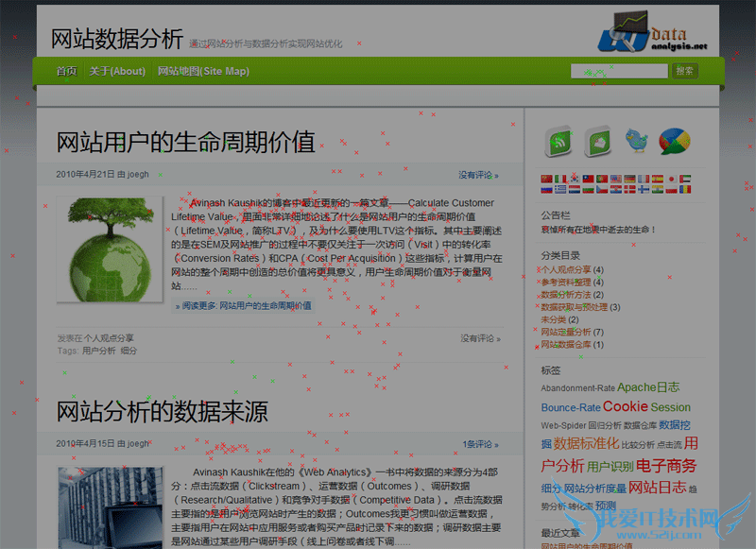Image resolution: width=756 pixels, height=549 pixels.
Task: Click the French flag translation icon
Action: [x=643, y=178]
